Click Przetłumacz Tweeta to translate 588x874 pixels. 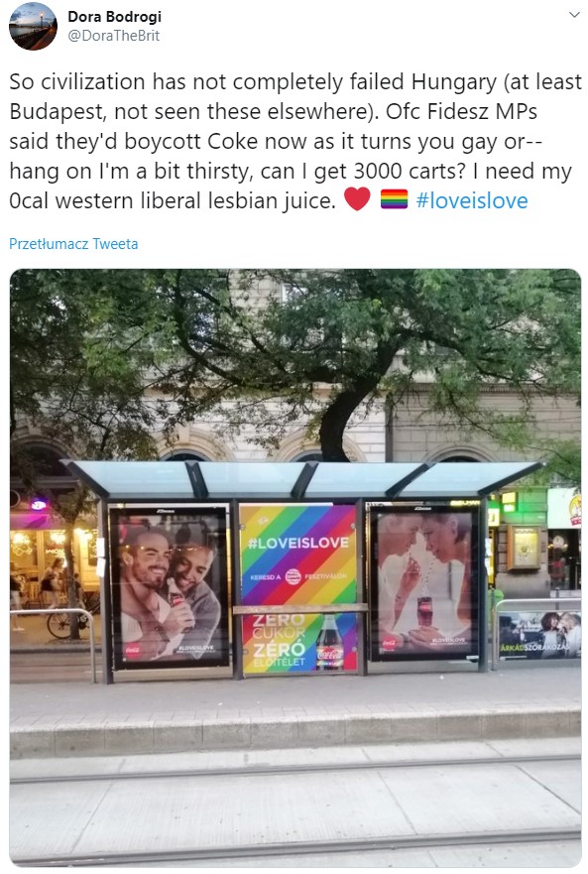[x=73, y=244]
